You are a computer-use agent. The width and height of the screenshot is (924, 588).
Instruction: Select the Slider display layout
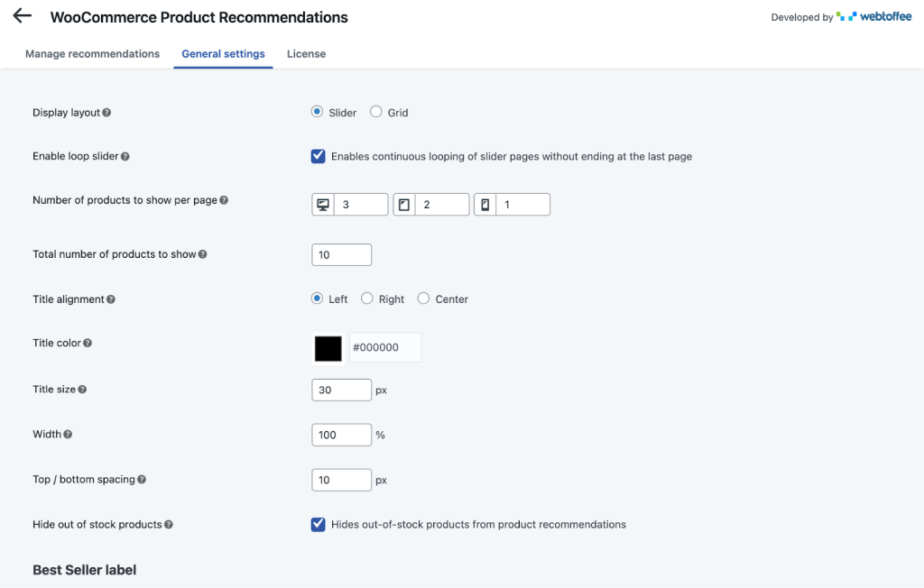(317, 111)
